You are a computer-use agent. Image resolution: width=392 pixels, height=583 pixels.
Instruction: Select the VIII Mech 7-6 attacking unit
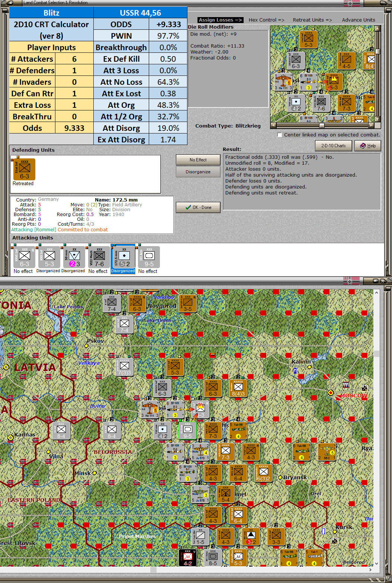(99, 257)
